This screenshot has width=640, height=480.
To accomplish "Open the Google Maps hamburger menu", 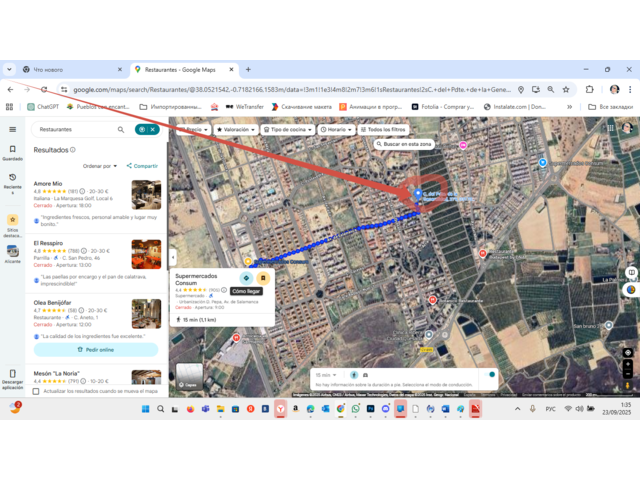I will (12, 129).
